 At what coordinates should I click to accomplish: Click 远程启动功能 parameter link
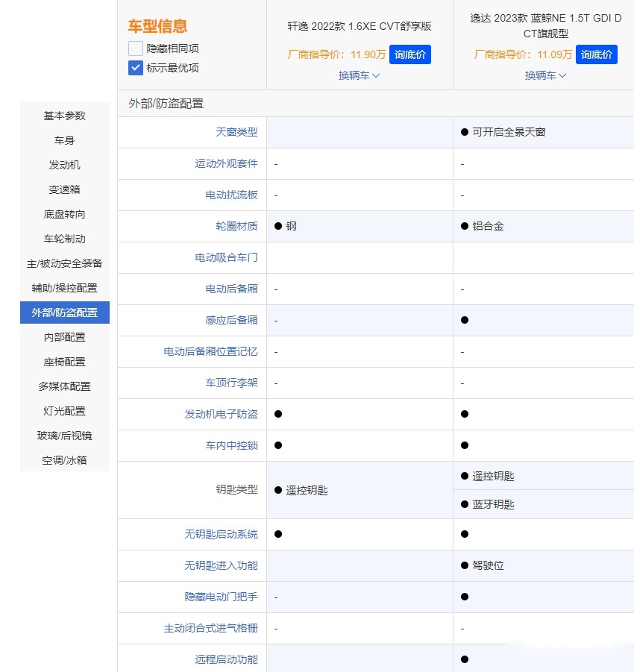point(226,659)
